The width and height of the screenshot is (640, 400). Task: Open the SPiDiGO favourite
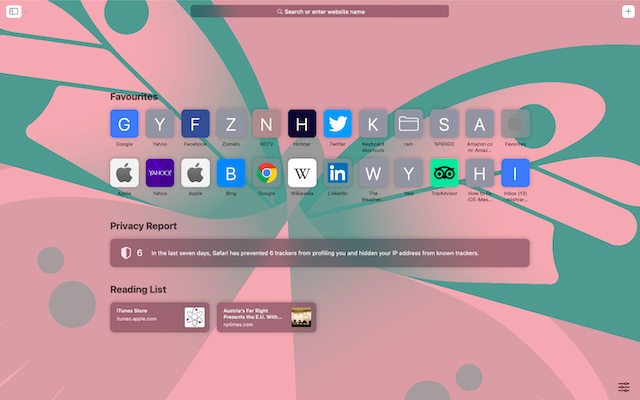coord(444,124)
